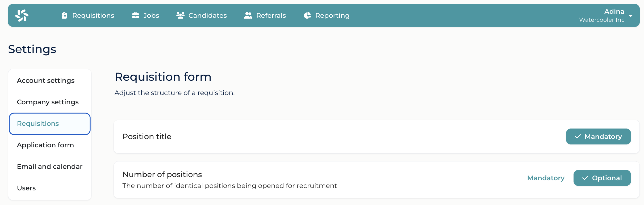Open Account settings in the sidebar
644x205 pixels.
[46, 80]
